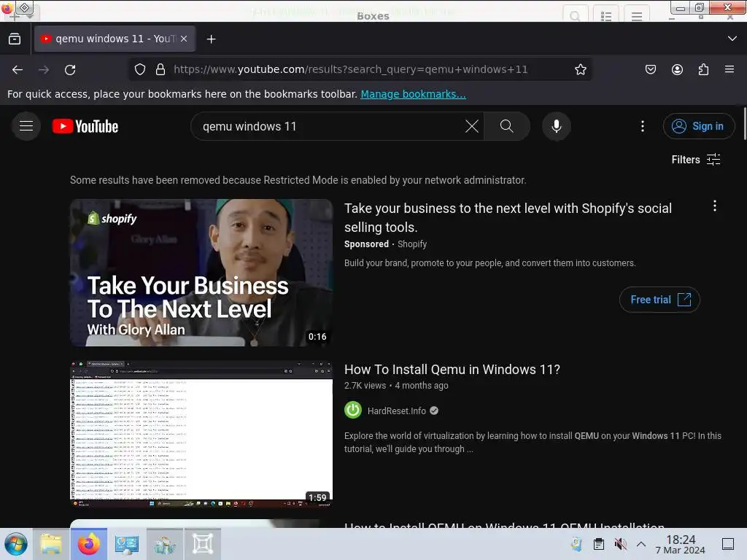Open the Shopify ad video thumbnail
The height and width of the screenshot is (560, 747).
tap(201, 273)
